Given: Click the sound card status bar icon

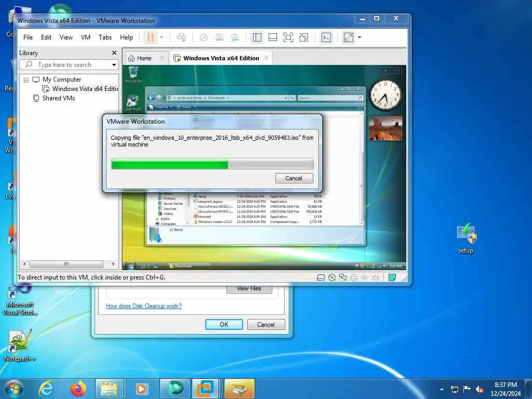Looking at the screenshot, I should 364,277.
